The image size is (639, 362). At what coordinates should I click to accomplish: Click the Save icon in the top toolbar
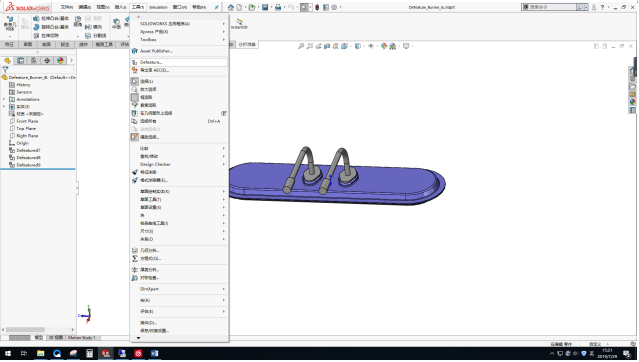pyautogui.click(x=265, y=7)
